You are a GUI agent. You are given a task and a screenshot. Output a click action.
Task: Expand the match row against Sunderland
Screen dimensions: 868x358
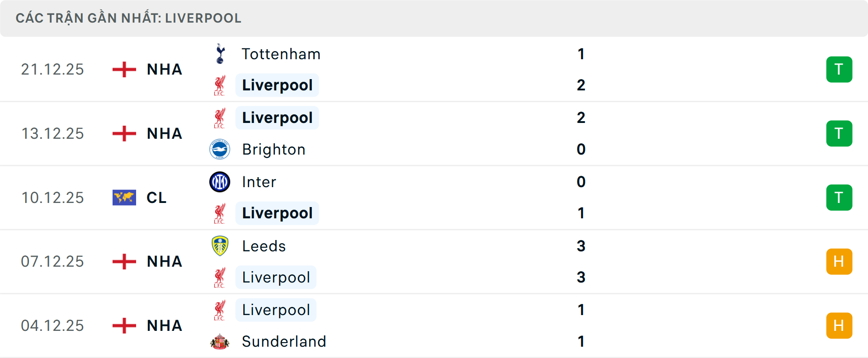coord(434,325)
